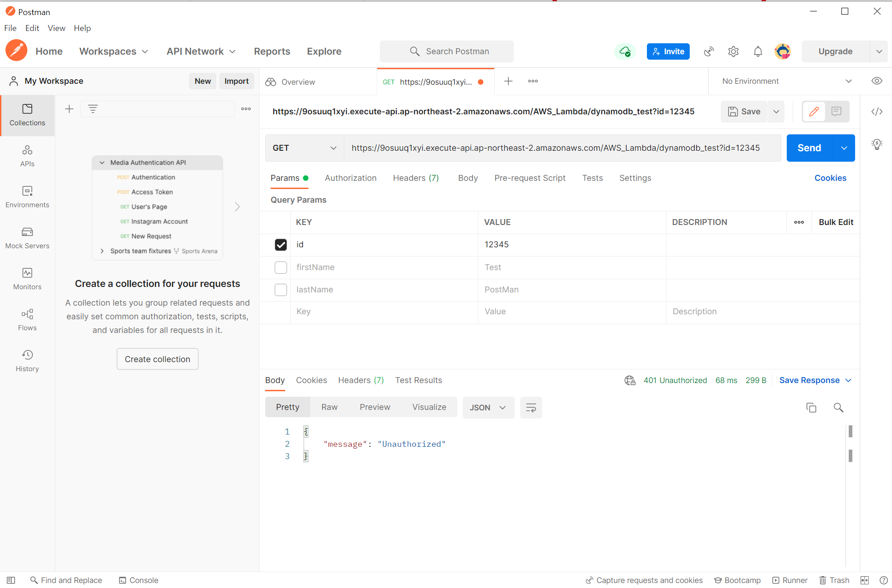Screen dimensions: 892x588
Task: Open History in the sidebar
Action: click(x=27, y=361)
